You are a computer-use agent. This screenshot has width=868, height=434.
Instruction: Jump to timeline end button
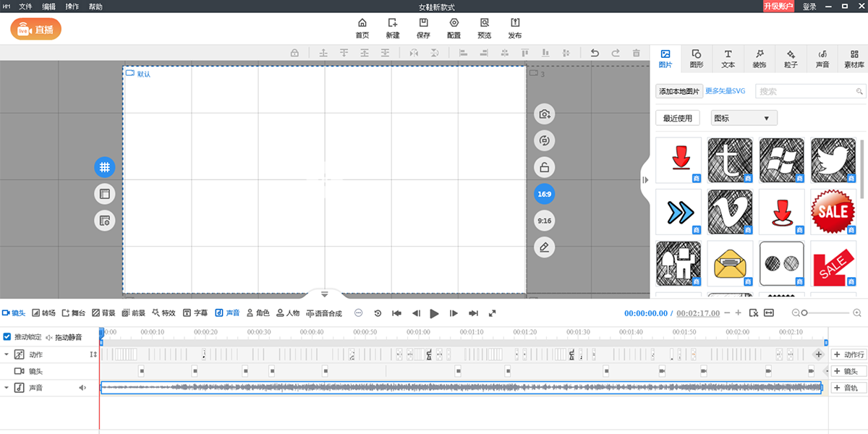(x=473, y=313)
